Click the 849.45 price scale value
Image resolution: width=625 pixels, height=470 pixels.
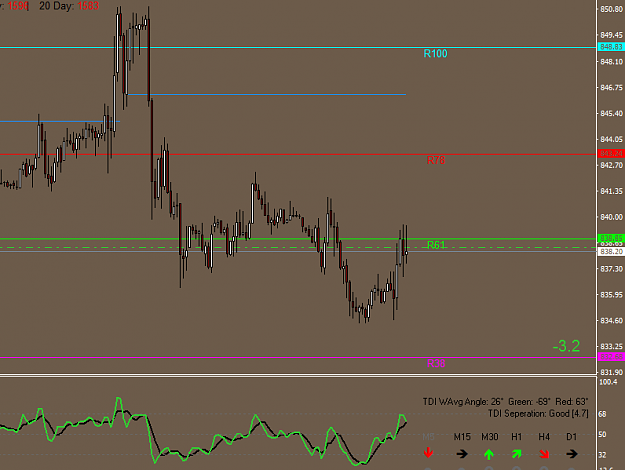(x=611, y=35)
